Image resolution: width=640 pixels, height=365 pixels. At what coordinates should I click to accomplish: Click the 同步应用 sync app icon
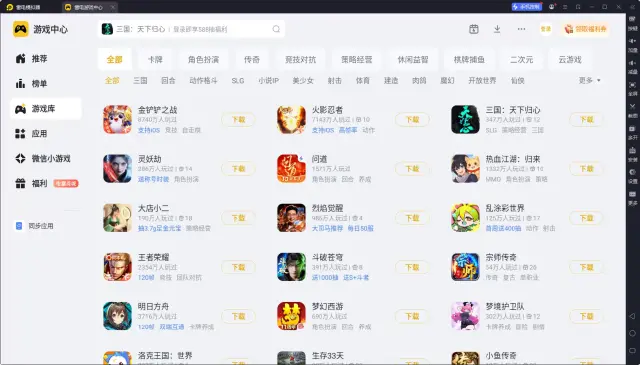(x=19, y=226)
